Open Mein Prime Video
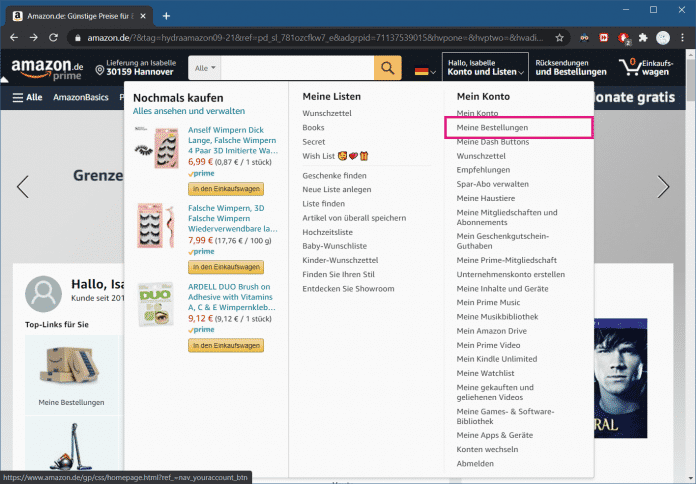Screen dimensions: 696x484 tap(488, 345)
